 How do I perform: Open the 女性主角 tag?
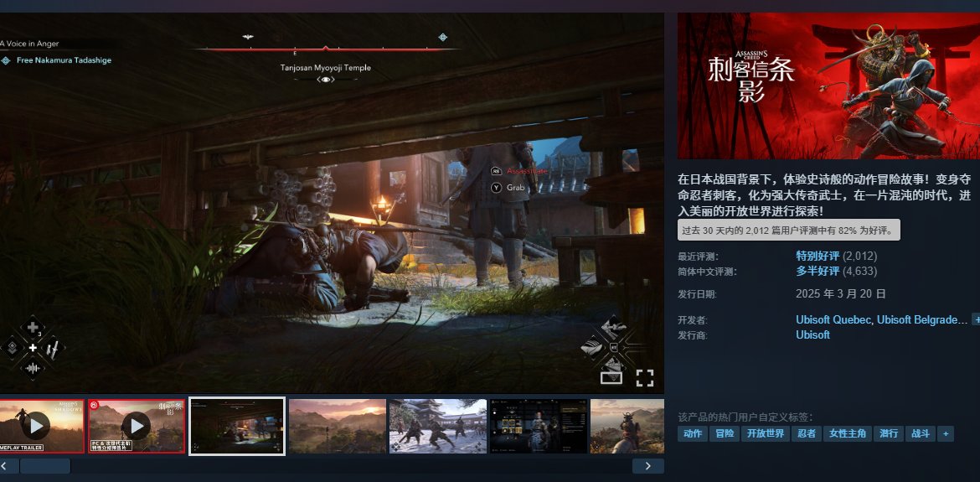tap(848, 434)
